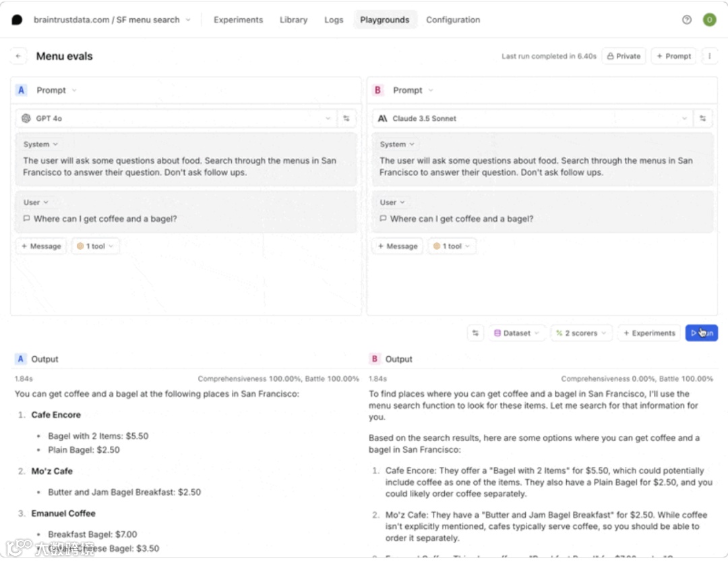The height and width of the screenshot is (562, 728).
Task: Edit user message text in prompt B
Action: 462,219
